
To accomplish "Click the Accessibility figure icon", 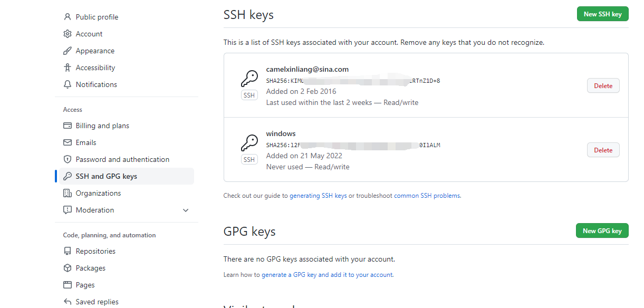I will pyautogui.click(x=68, y=68).
